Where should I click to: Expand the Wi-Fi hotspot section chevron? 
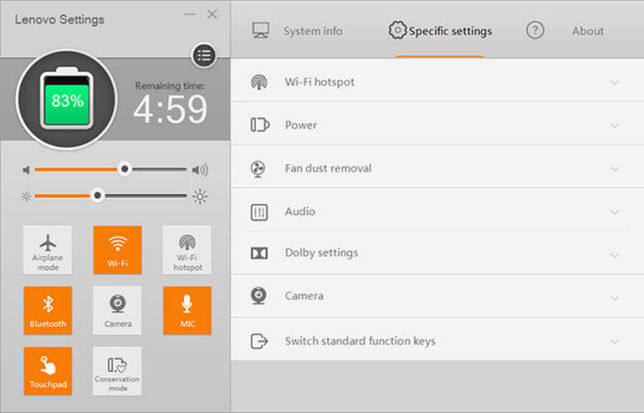pyautogui.click(x=614, y=83)
